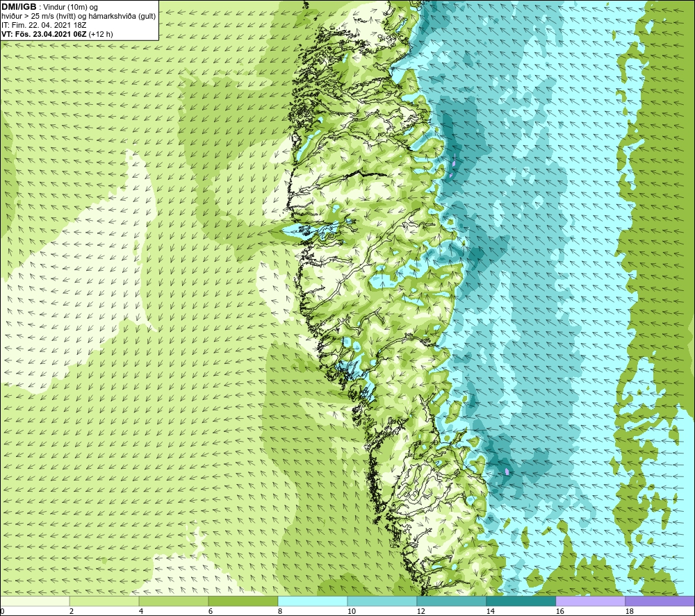Viewport: 695px width, 616px height.
Task: Click the legend label 6
Action: point(211,611)
